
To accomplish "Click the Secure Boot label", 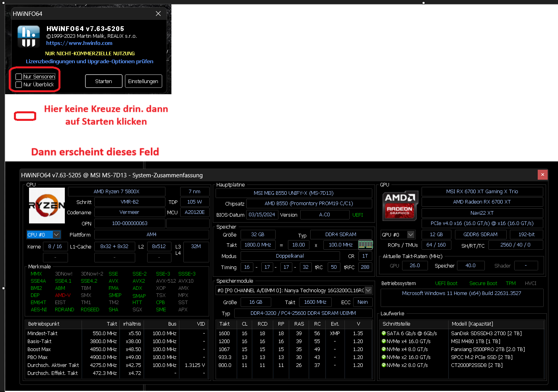I will point(483,283).
